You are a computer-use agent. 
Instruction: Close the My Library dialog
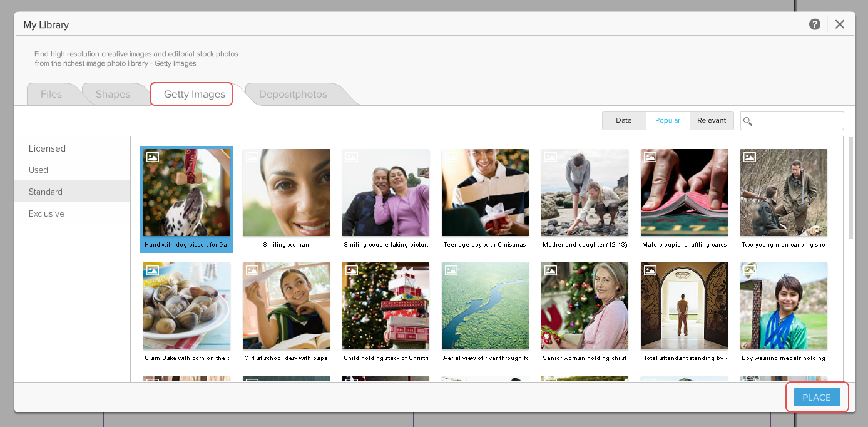coord(840,24)
